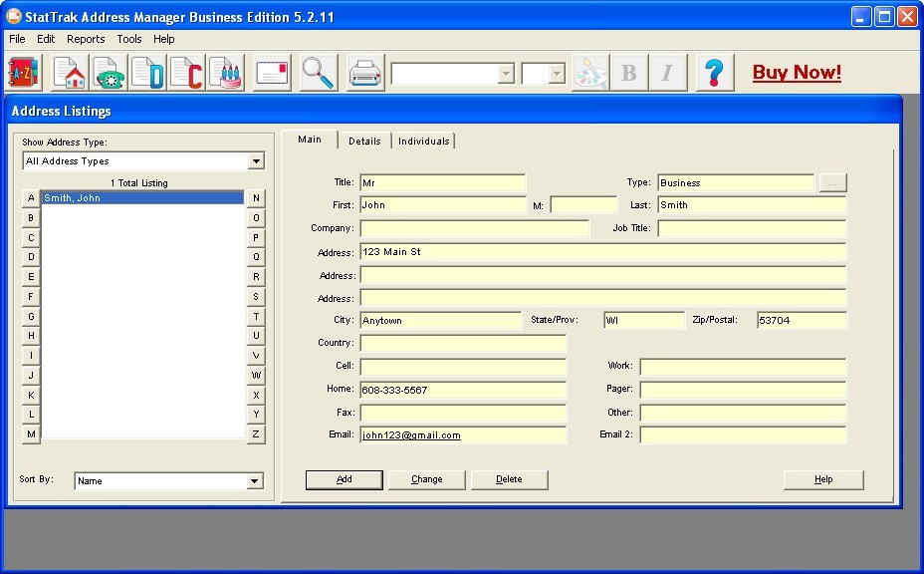Click the color palette icon
Viewport: 924px width, 574px height.
(x=590, y=73)
